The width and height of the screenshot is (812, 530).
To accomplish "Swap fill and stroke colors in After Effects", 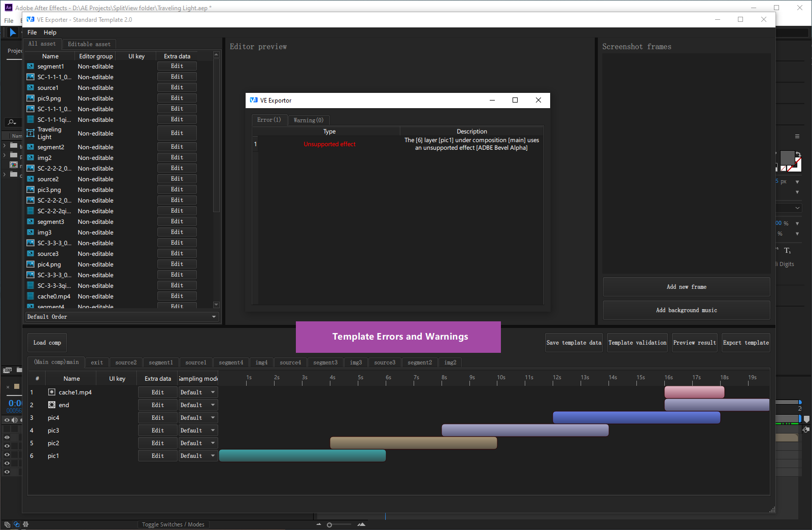I will tap(798, 154).
